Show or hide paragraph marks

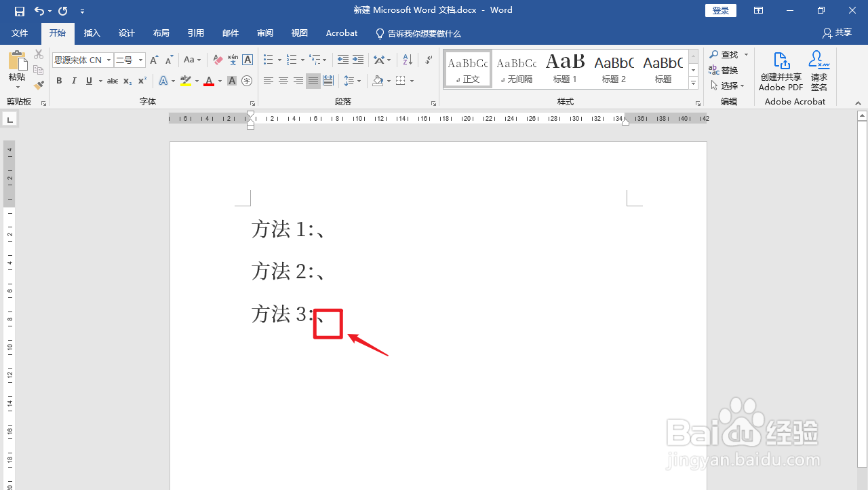pos(429,60)
